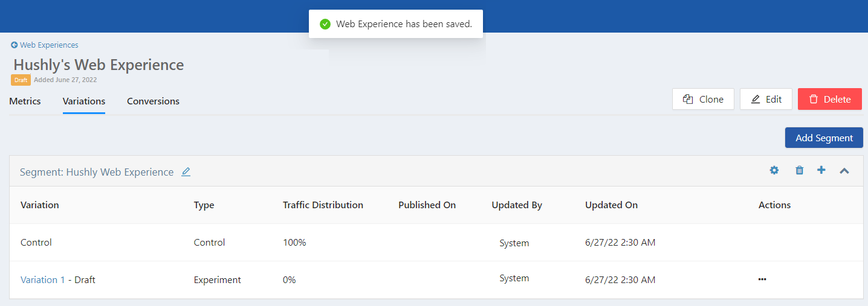
Task: Click the green success checkmark icon
Action: (x=325, y=24)
